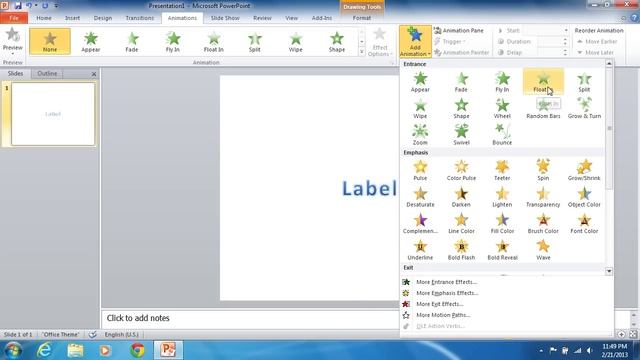Screen dimensions: 640x360
Task: Apply the Fade entrance effect in dropdown gallery
Action: point(461,82)
